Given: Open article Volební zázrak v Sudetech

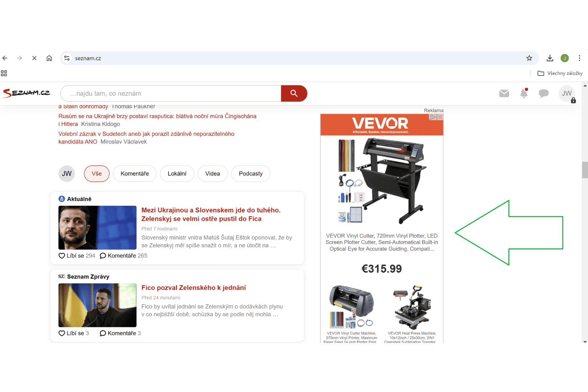Looking at the screenshot, I should pos(146,138).
